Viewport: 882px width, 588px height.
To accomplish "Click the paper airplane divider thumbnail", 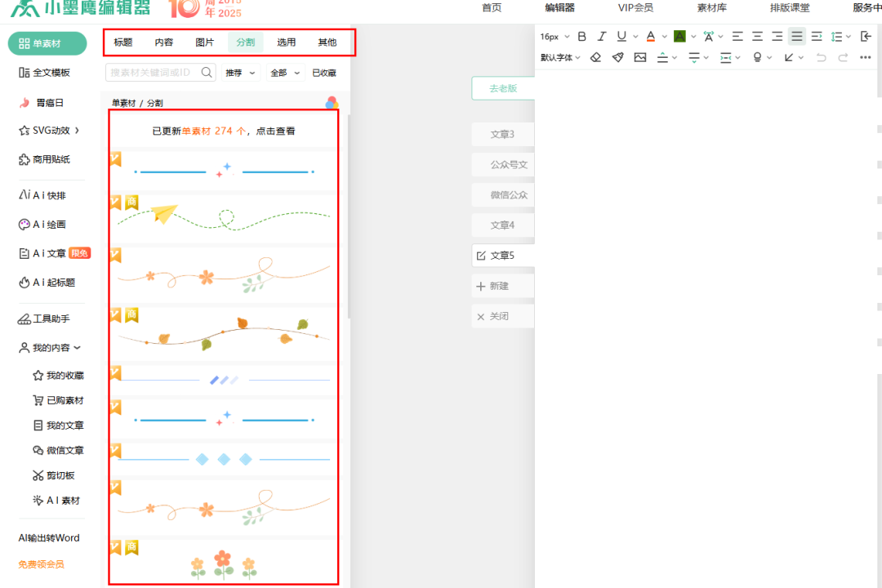I will pyautogui.click(x=224, y=217).
